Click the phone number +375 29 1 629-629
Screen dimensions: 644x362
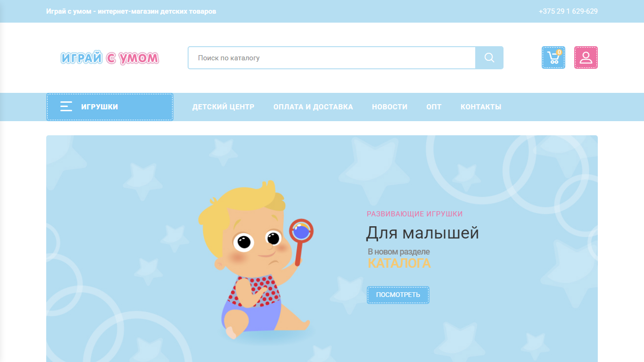568,11
